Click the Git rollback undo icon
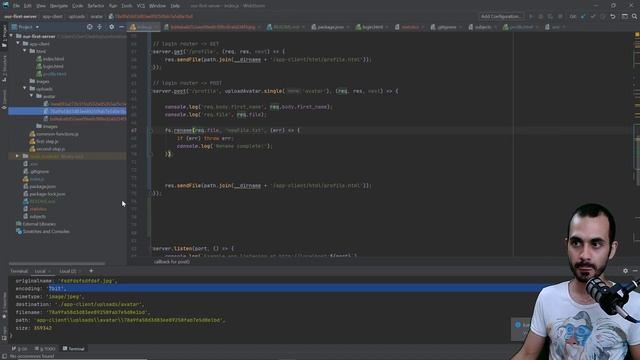 pos(613,16)
